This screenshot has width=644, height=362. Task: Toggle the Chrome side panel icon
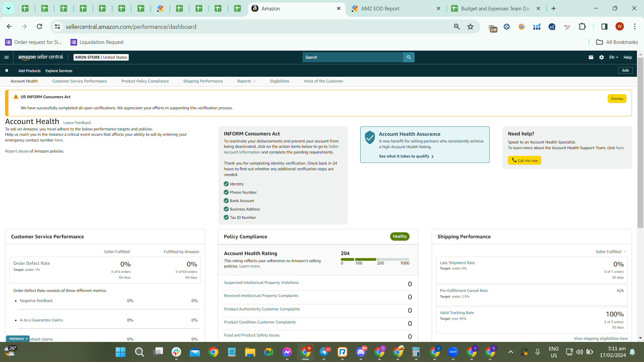[x=604, y=26]
